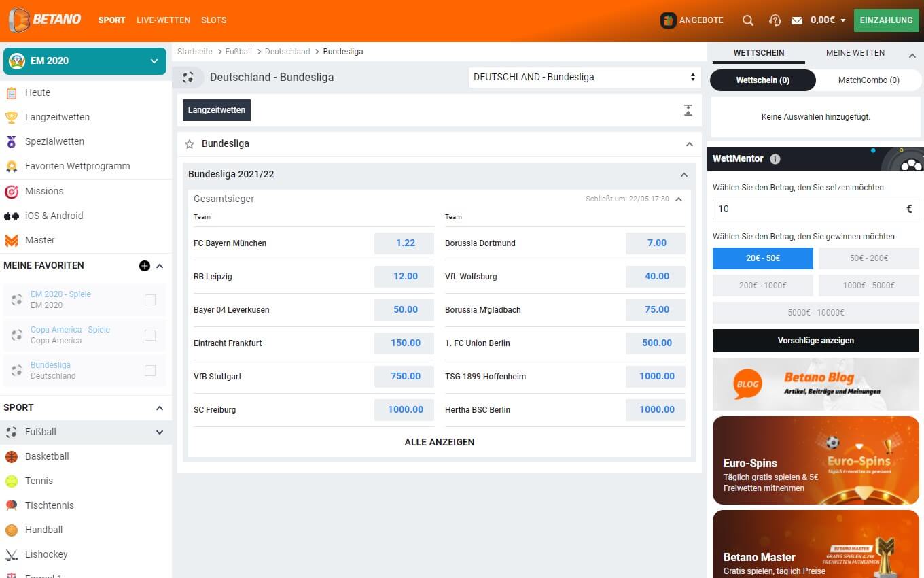Click Vorschläge anzeigen button
This screenshot has width=924, height=578.
(815, 341)
